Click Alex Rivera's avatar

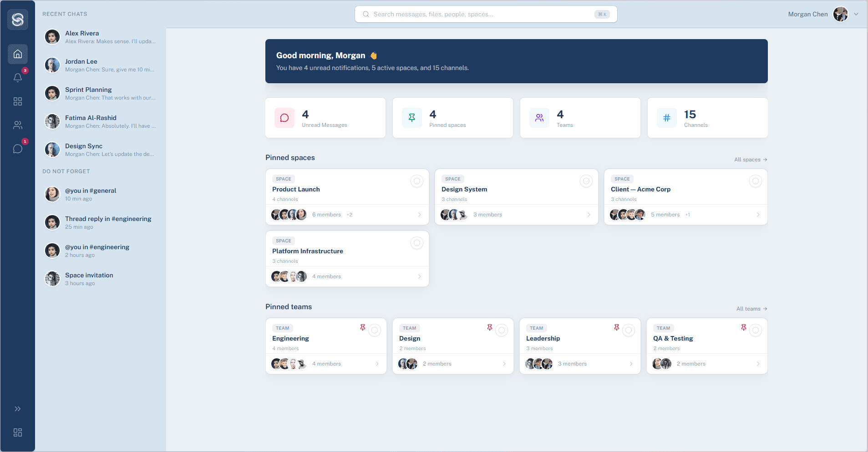(52, 37)
